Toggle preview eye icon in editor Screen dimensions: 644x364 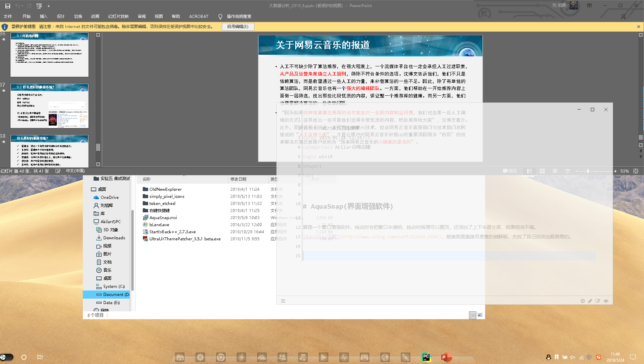pos(606,301)
